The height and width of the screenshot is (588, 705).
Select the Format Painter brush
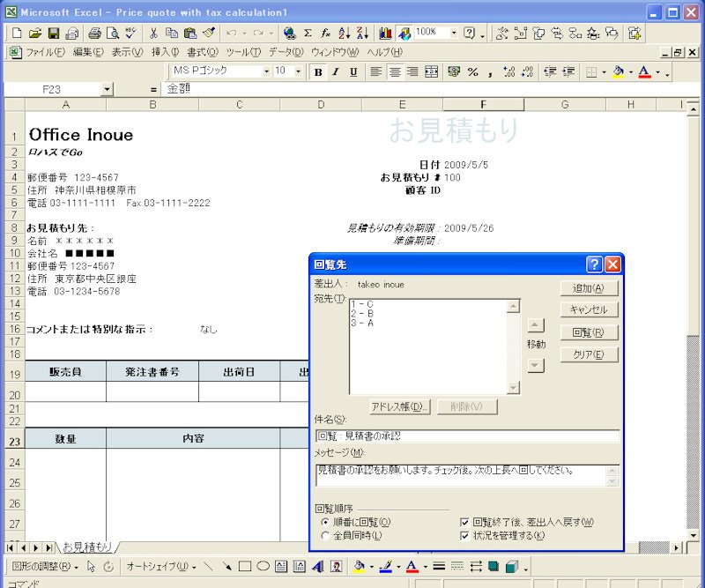pos(209,33)
